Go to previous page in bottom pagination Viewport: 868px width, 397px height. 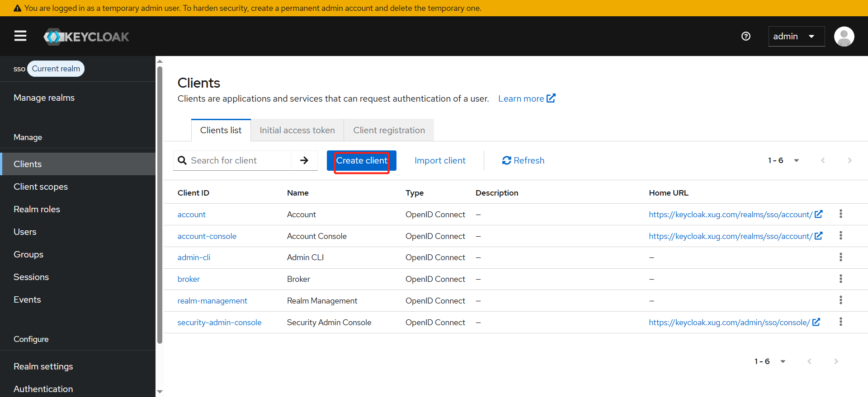click(809, 361)
